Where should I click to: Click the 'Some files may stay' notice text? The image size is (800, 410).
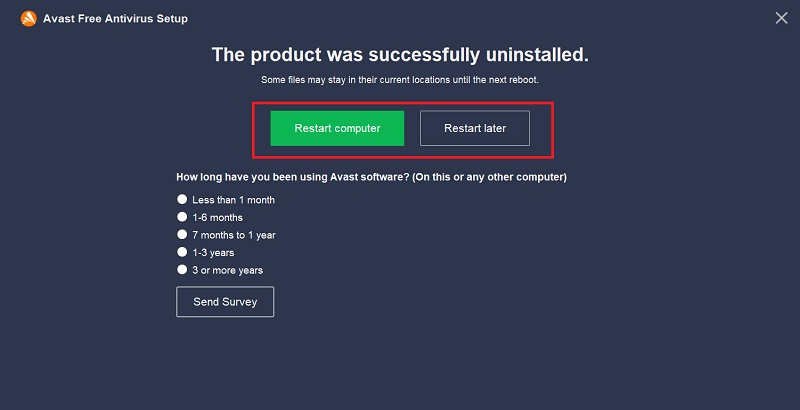(400, 79)
